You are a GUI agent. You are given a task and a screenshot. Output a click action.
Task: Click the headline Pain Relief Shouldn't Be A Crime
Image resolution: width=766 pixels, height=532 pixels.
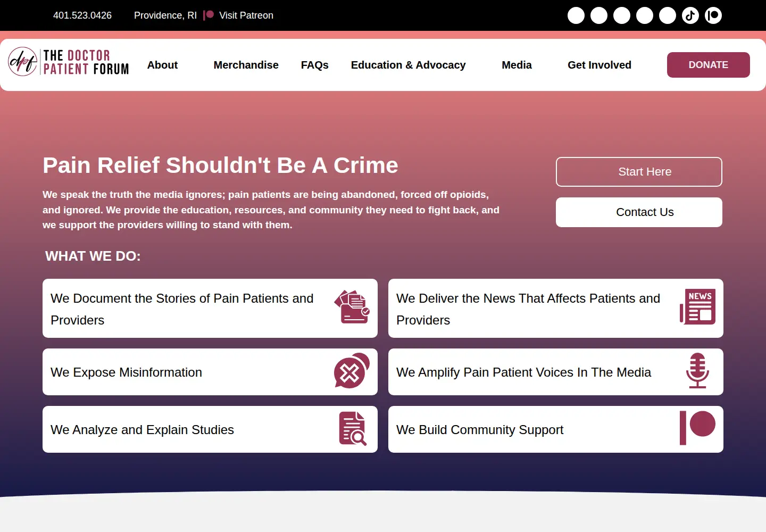point(220,165)
